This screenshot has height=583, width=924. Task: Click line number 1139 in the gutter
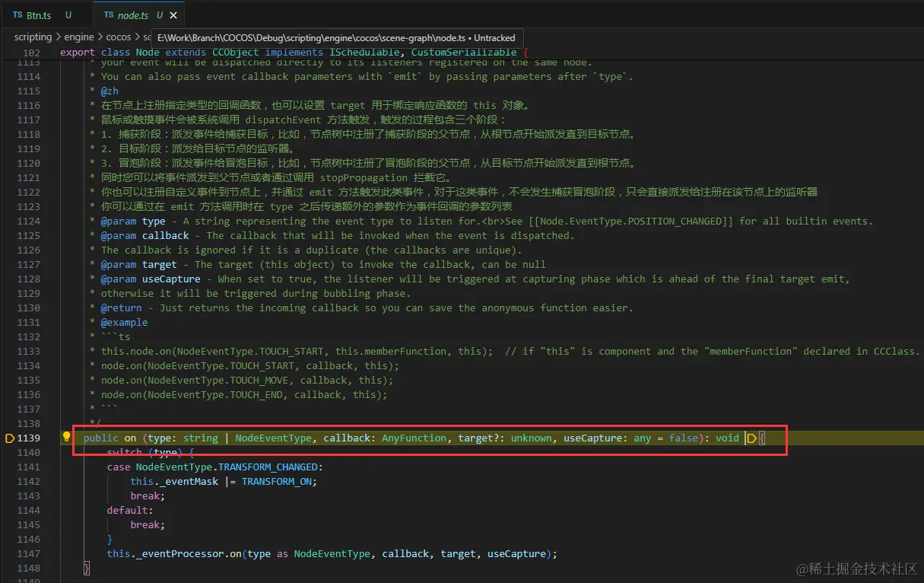tap(28, 438)
